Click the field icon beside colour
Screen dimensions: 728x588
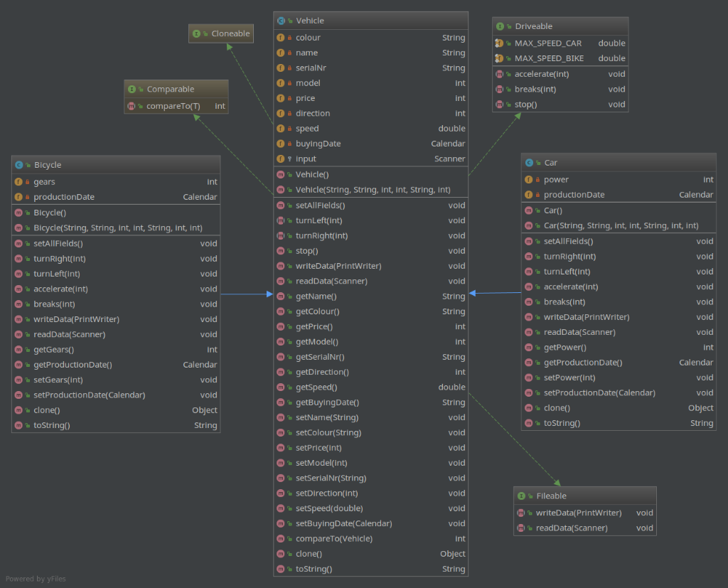(280, 38)
